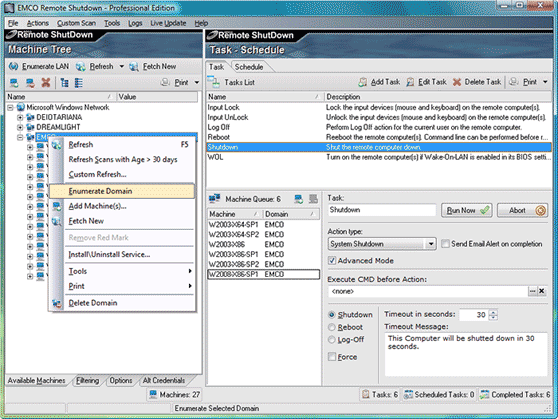The image size is (558, 419).
Task: Click the Machines: 27 status bar icon
Action: (153, 394)
